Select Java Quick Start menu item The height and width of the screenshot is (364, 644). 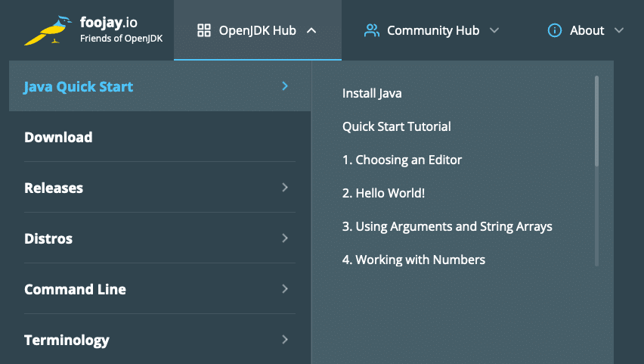(159, 86)
